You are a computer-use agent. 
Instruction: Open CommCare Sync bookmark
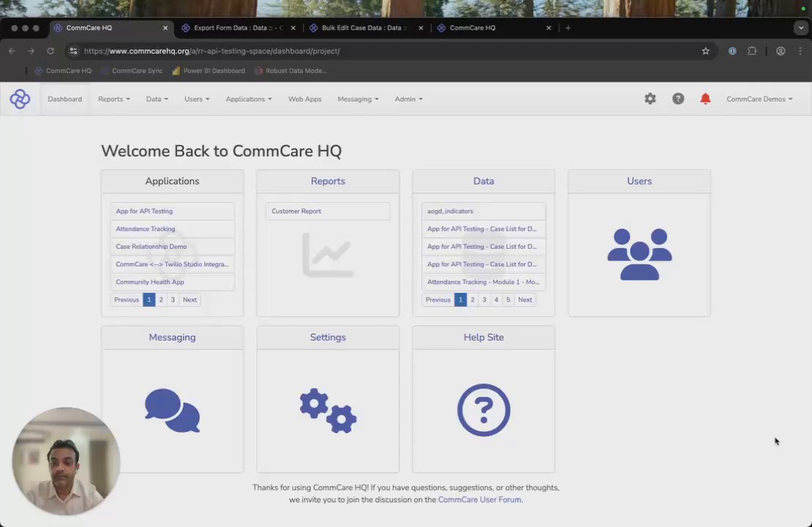[x=132, y=71]
